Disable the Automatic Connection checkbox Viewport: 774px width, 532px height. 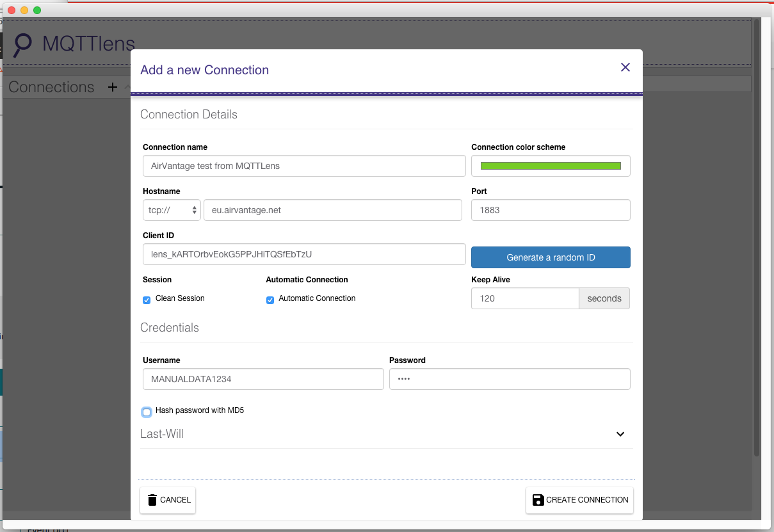point(270,300)
